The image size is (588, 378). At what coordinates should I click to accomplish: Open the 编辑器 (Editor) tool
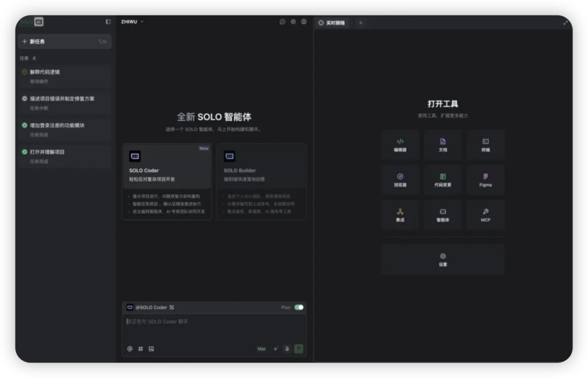(x=400, y=145)
